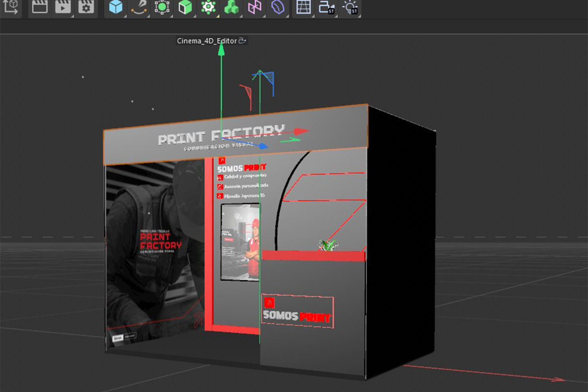The image size is (588, 392).
Task: Select the potted plant on the counter
Action: (x=327, y=245)
